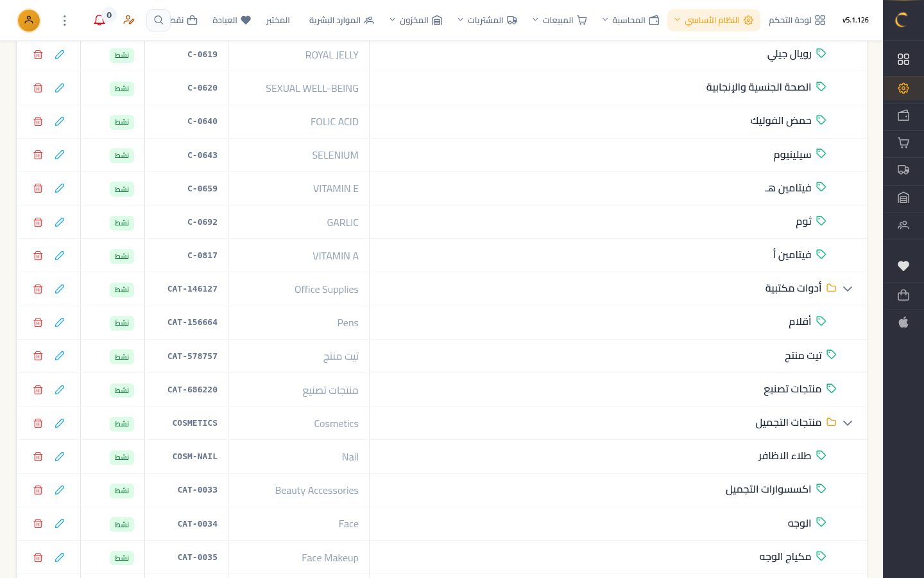Expand the المشتريات menu

487,20
